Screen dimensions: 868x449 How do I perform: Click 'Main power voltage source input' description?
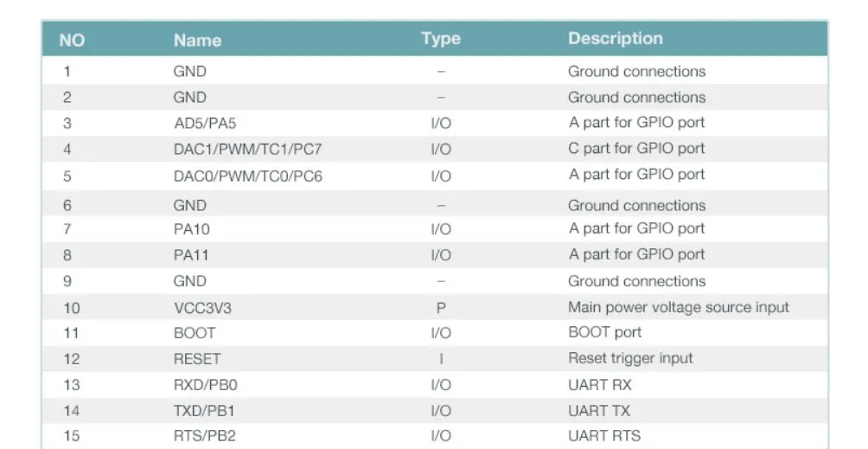pos(679,307)
